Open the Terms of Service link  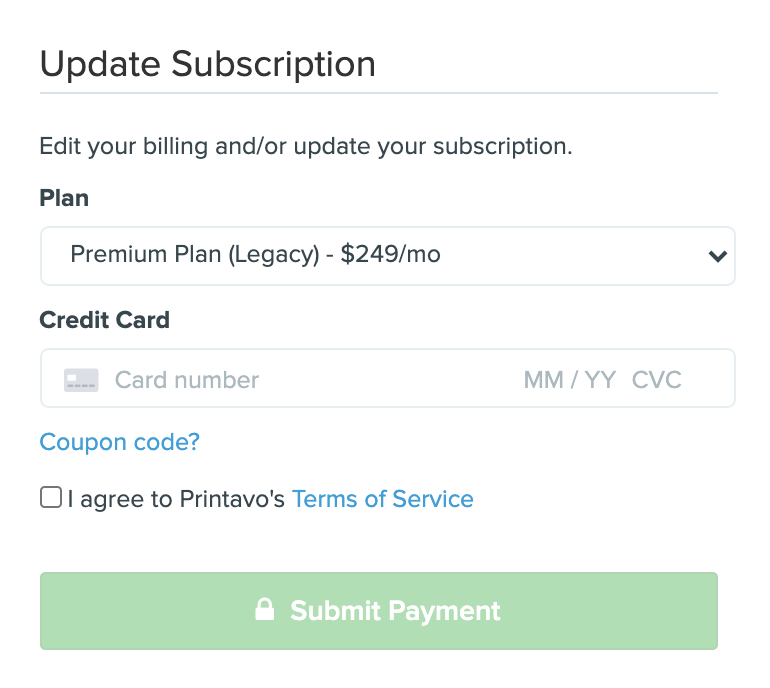pos(383,499)
